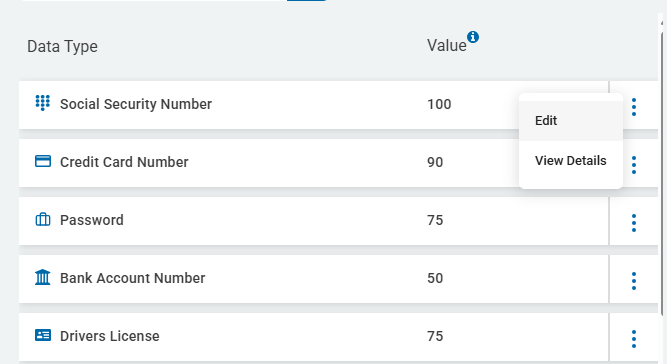667x364 pixels.
Task: Open the Bank Account Number three-dot menu
Action: tap(634, 281)
